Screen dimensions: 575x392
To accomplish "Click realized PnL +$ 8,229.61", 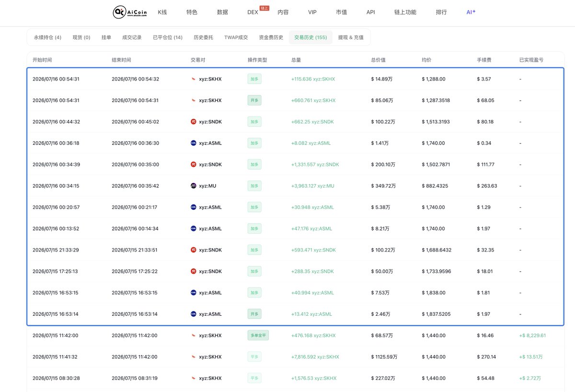I will [x=532, y=335].
